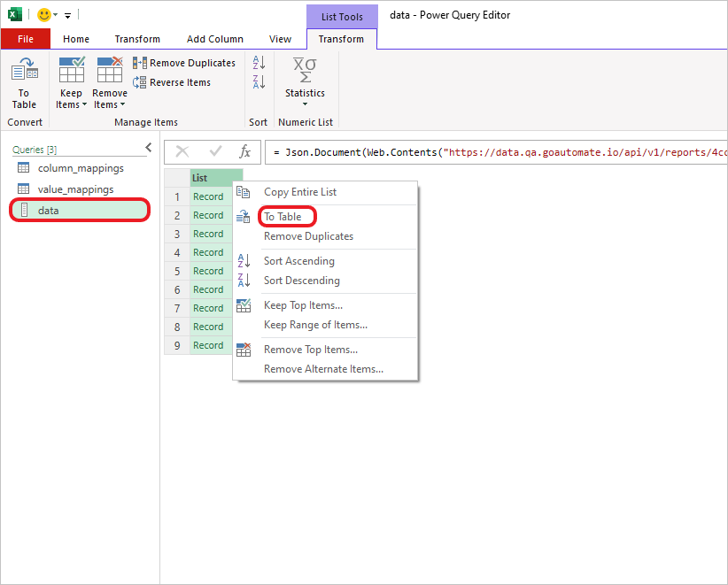Click Reverse Items in the ribbon
The height and width of the screenshot is (585, 728).
point(172,82)
